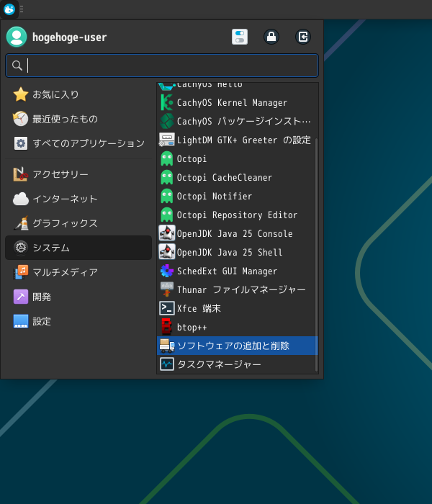Open the Whisker menu launcher icon
This screenshot has width=432, height=504.
click(9, 9)
